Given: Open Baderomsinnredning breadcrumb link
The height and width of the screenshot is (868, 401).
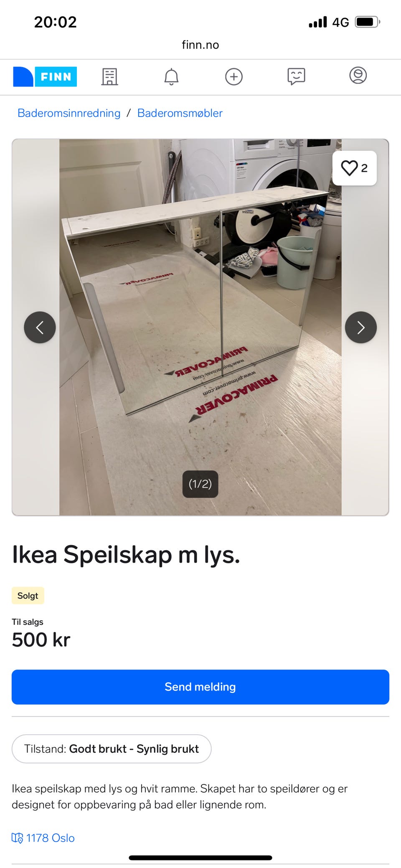Looking at the screenshot, I should (x=69, y=113).
